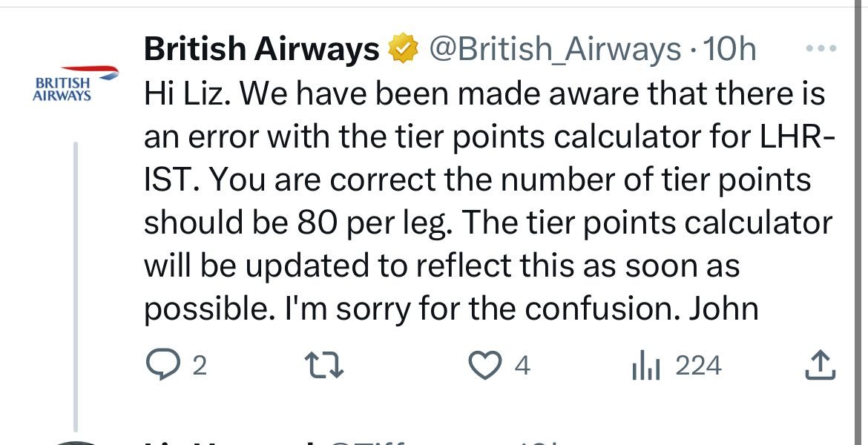Image resolution: width=868 pixels, height=445 pixels.
Task: Click the cut-off username of the next tweet
Action: pos(230,442)
